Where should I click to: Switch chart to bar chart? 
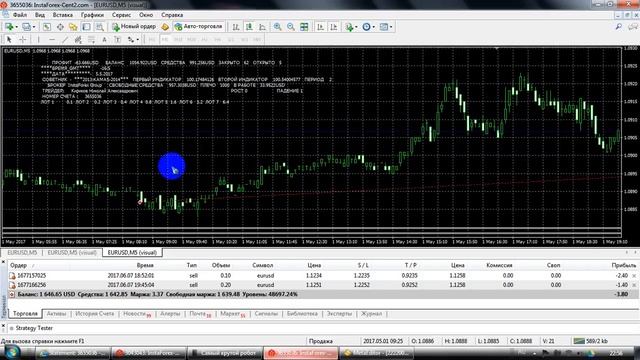(x=236, y=27)
